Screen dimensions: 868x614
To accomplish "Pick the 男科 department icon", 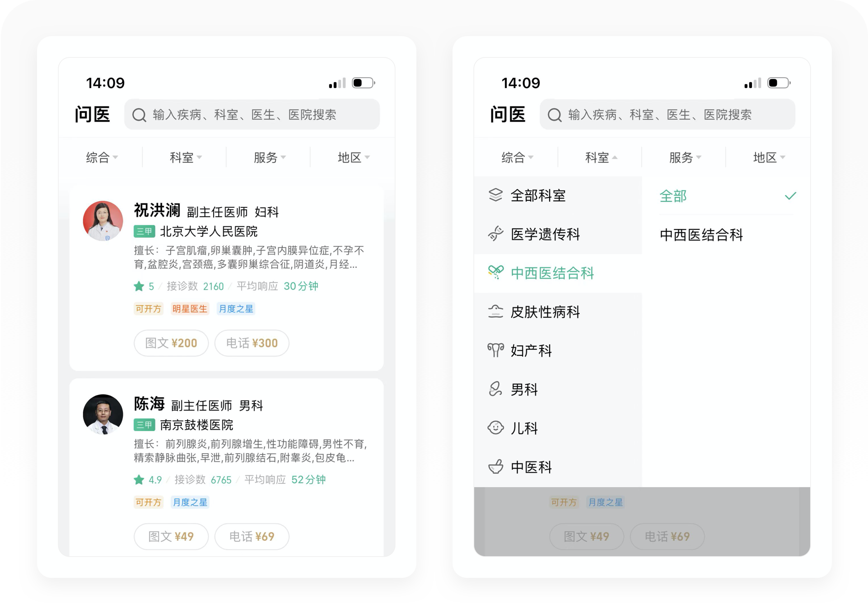I will 495,389.
